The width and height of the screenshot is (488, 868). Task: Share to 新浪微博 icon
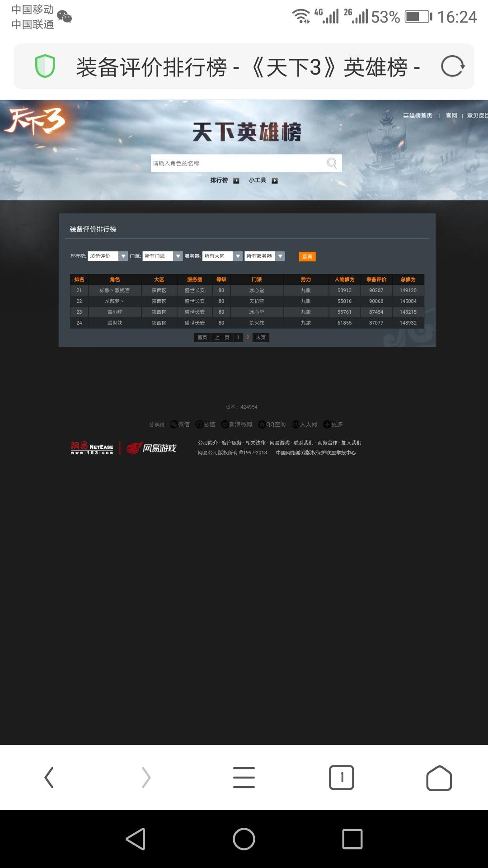coord(225,424)
